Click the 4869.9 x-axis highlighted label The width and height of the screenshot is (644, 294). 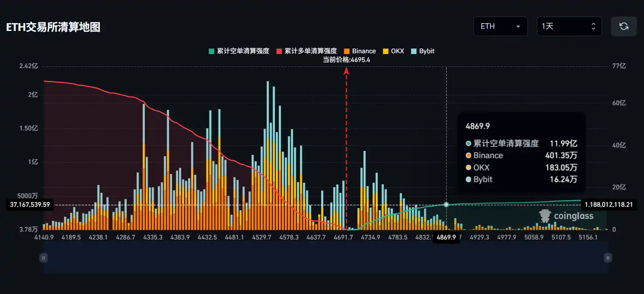446,237
